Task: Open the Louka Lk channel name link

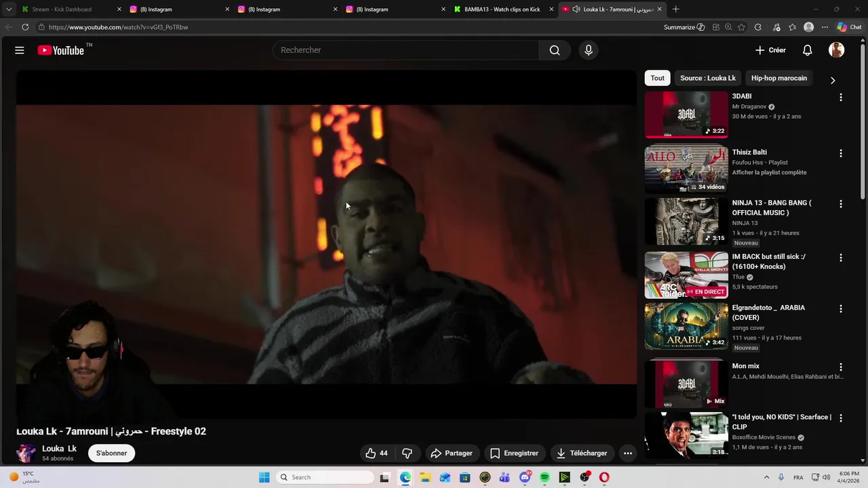Action: (59, 449)
